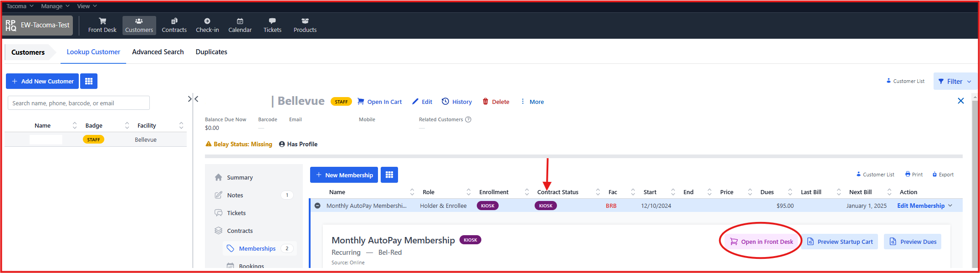Open the Tickets nav item

pyautogui.click(x=272, y=26)
